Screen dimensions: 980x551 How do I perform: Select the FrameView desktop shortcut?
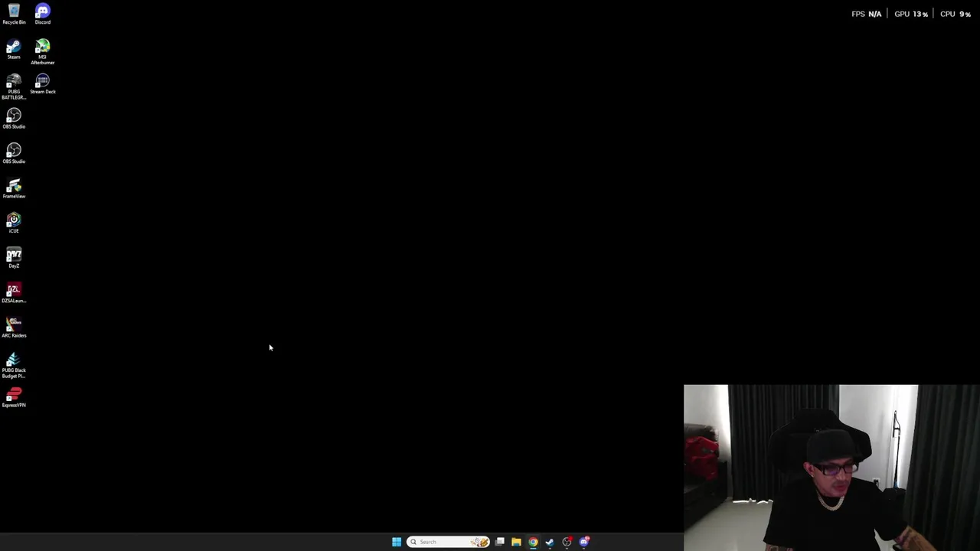(x=14, y=188)
